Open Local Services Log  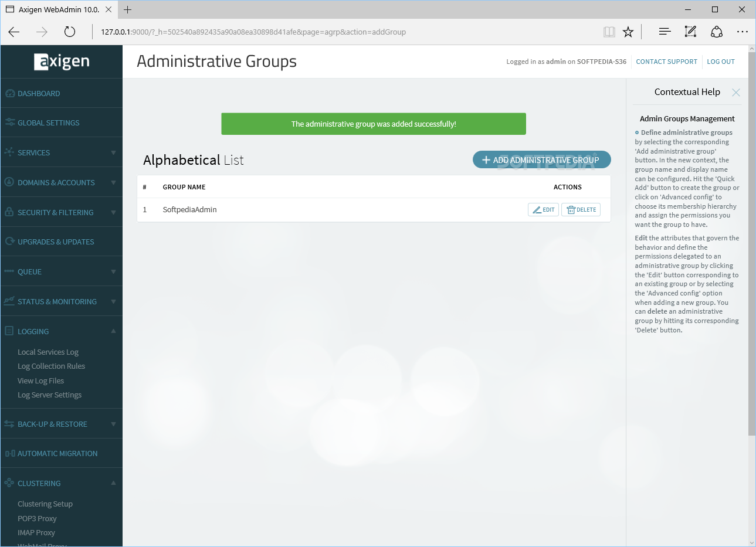tap(48, 352)
